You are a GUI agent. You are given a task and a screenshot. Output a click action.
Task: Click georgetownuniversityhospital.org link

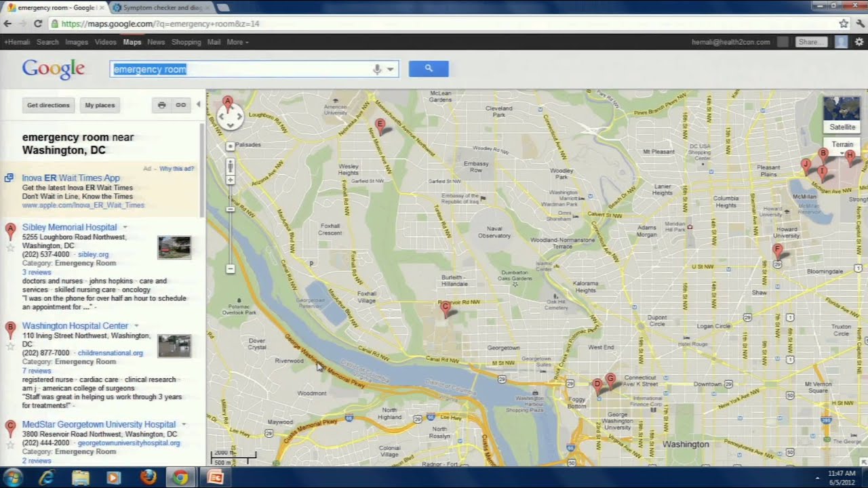click(x=129, y=443)
